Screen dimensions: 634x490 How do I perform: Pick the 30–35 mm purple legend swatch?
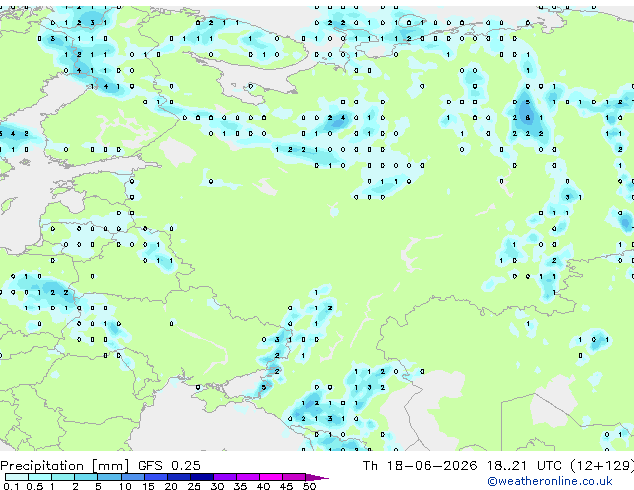pyautogui.click(x=225, y=477)
